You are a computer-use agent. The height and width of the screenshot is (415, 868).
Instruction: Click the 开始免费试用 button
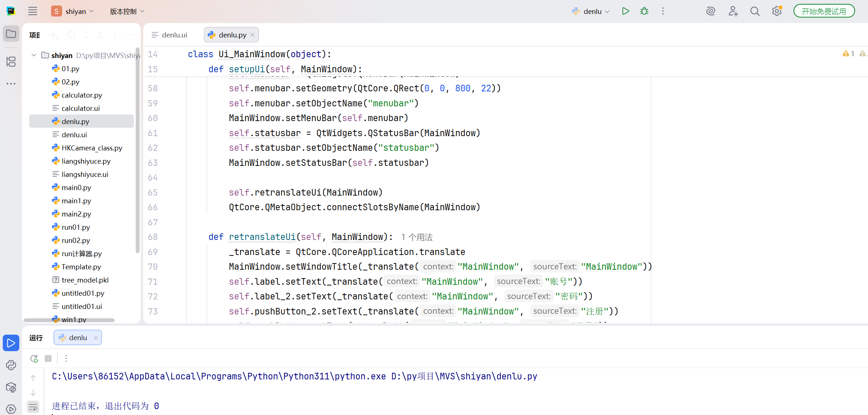824,11
